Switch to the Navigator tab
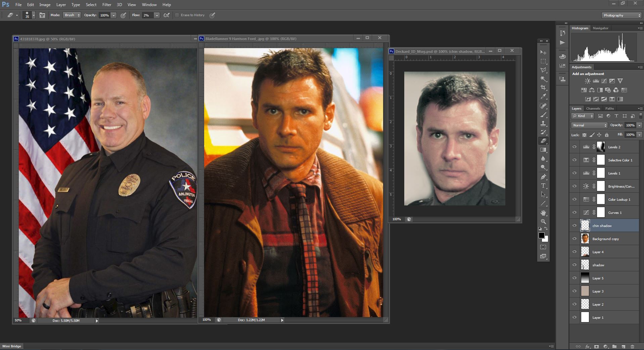The height and width of the screenshot is (350, 644). (600, 28)
